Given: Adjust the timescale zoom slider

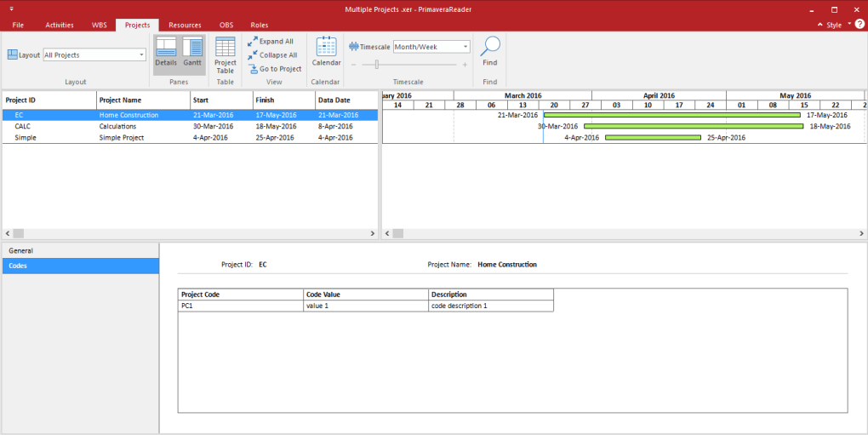Looking at the screenshot, I should coord(377,65).
